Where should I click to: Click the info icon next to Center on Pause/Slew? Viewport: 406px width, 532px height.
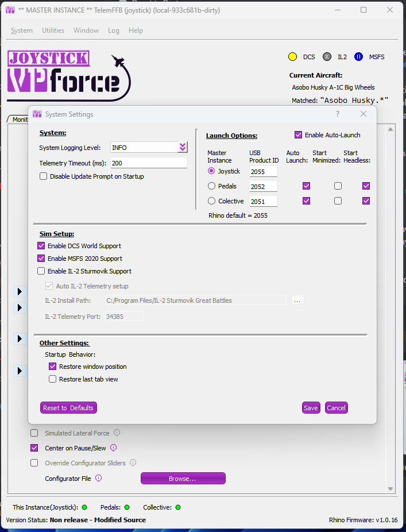pos(114,448)
